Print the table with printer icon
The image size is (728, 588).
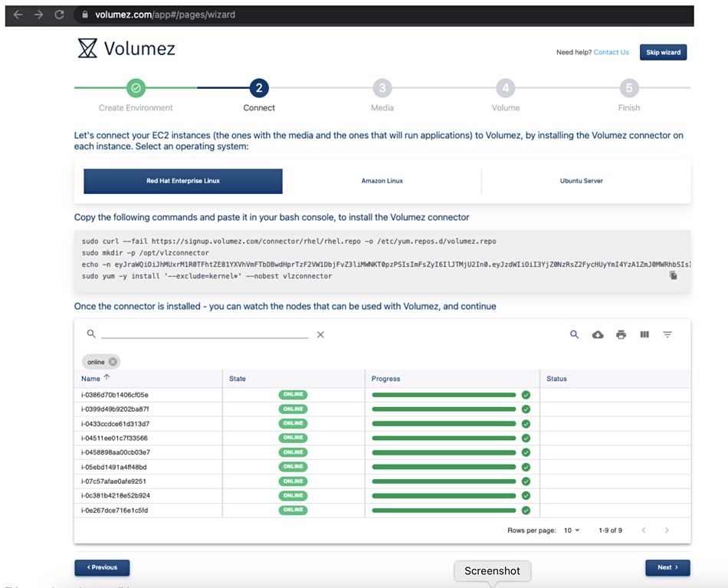point(621,334)
